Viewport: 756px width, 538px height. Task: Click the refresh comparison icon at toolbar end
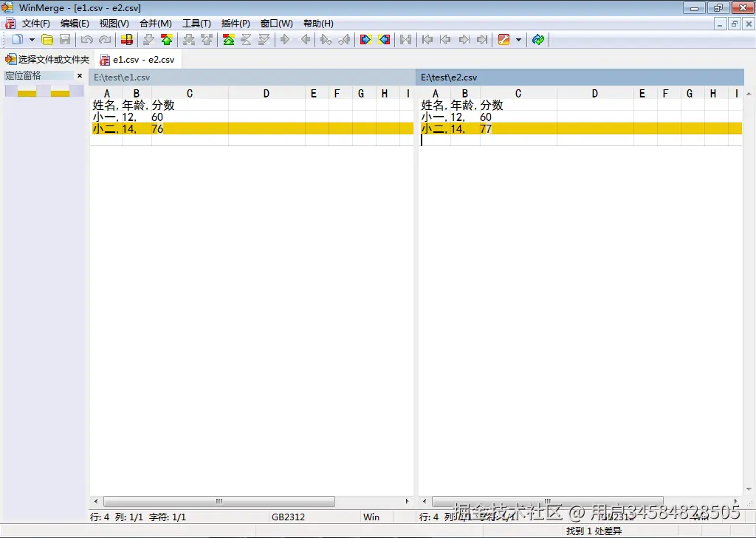(x=538, y=39)
